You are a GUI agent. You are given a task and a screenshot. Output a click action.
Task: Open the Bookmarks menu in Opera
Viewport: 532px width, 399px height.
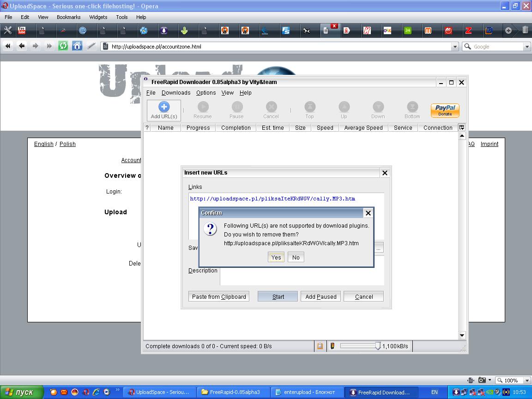(x=69, y=17)
